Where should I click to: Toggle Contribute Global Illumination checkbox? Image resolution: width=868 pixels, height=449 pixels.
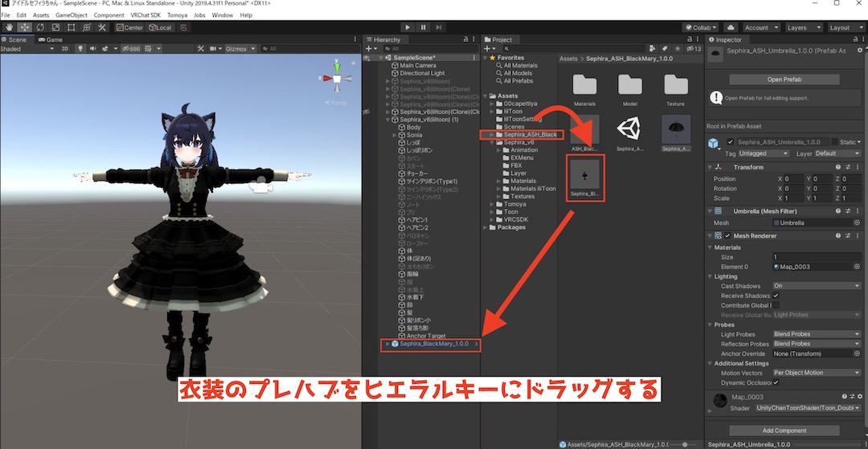point(776,305)
